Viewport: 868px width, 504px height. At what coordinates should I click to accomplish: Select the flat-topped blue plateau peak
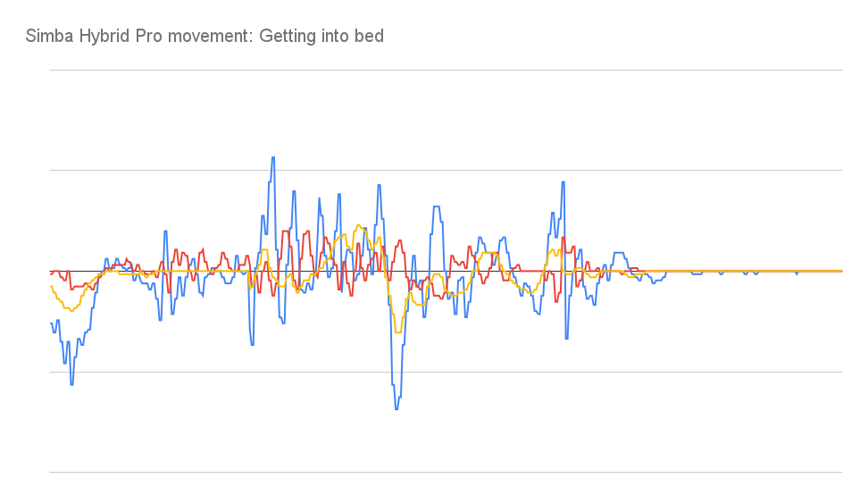437,207
